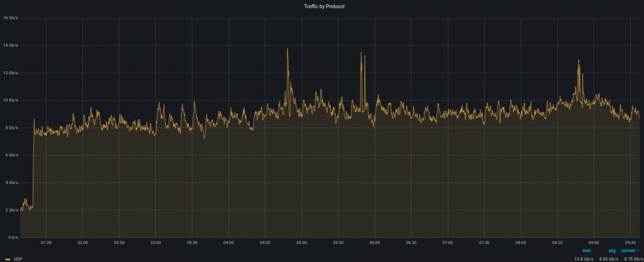The image size is (644, 262).
Task: Click the 05:00 time axis label
Action: [302, 242]
